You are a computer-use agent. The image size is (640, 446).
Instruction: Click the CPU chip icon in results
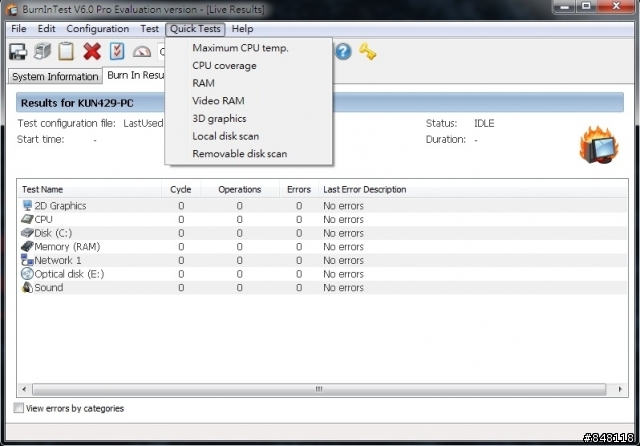pos(27,219)
